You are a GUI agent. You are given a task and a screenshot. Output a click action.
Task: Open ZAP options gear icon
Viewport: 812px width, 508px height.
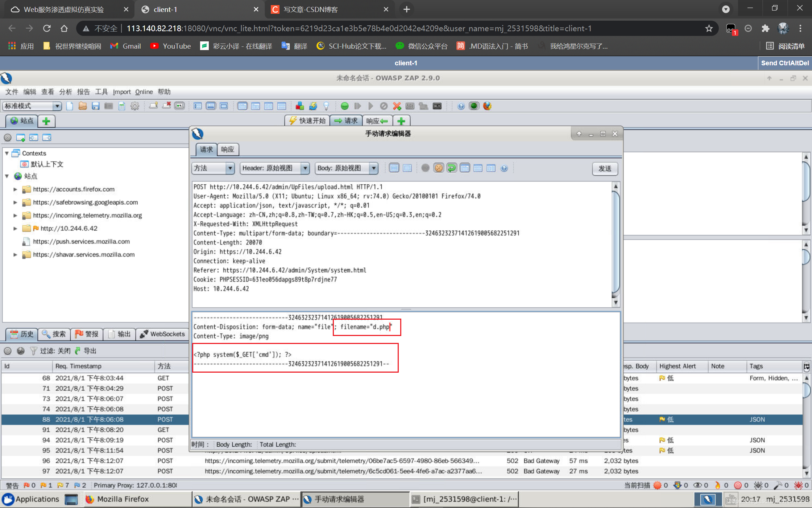(135, 106)
